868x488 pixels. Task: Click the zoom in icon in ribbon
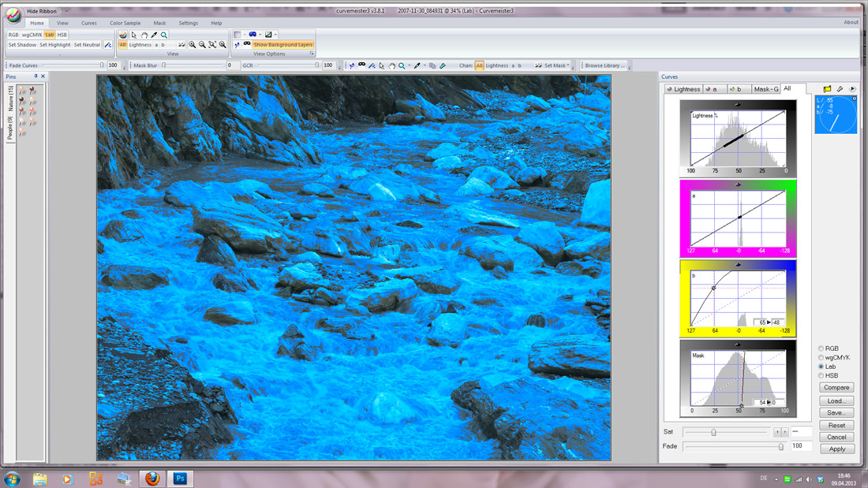(192, 45)
